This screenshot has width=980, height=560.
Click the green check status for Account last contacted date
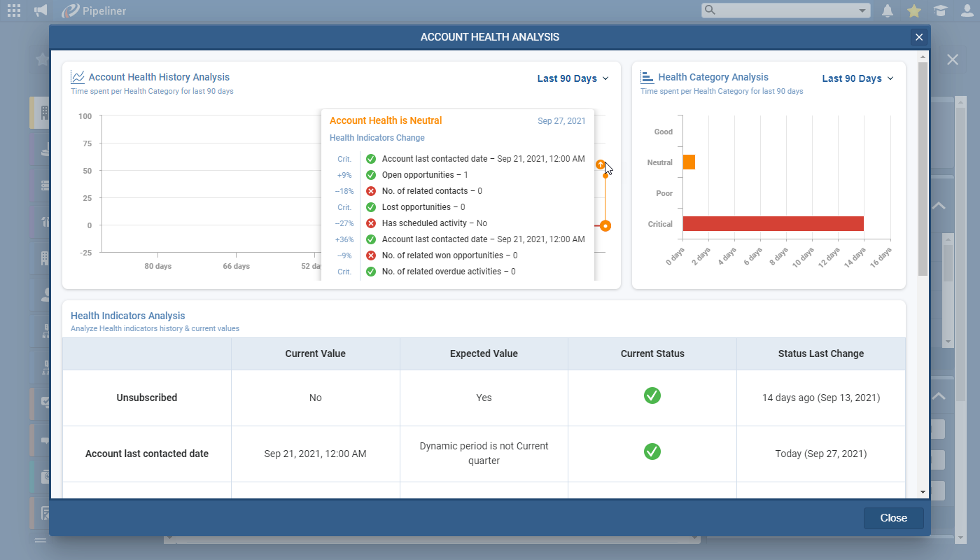652,452
